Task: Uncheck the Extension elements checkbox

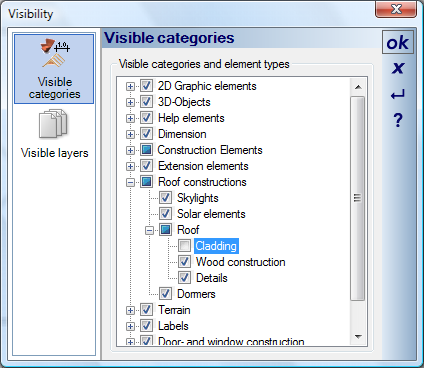Action: click(x=146, y=166)
